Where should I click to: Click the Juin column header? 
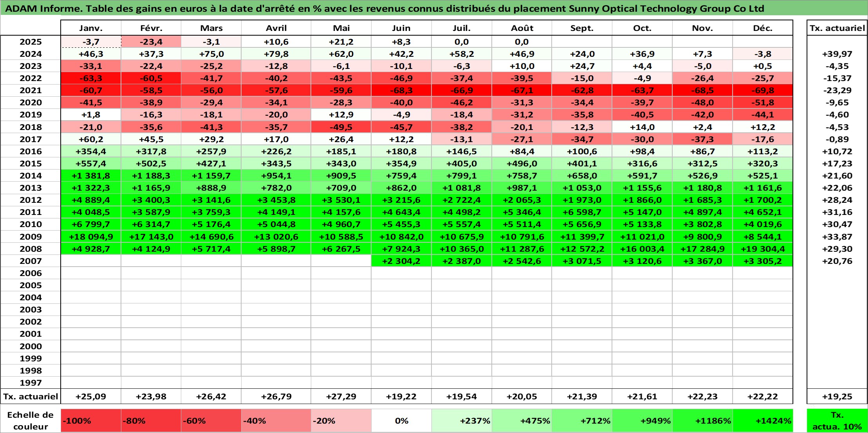[401, 28]
